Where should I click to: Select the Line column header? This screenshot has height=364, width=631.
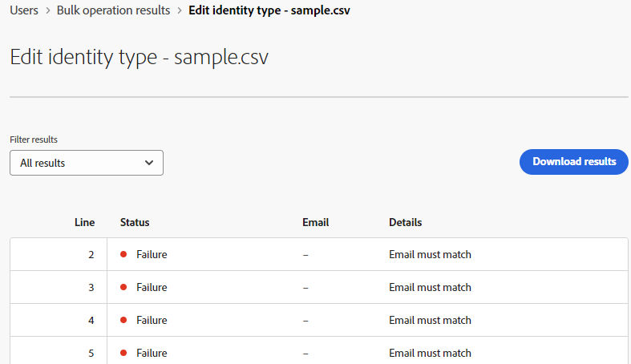pyautogui.click(x=84, y=222)
